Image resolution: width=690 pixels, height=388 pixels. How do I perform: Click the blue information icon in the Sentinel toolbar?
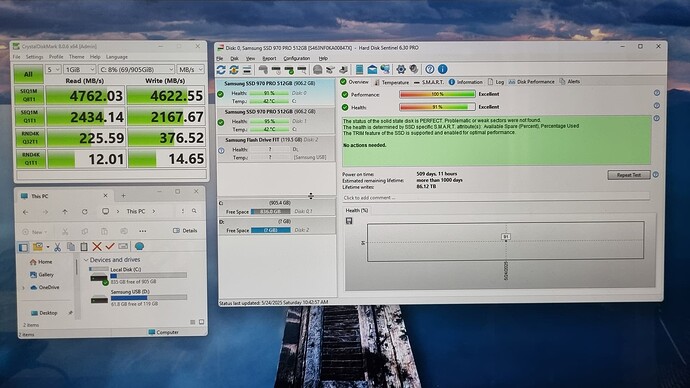pyautogui.click(x=443, y=69)
